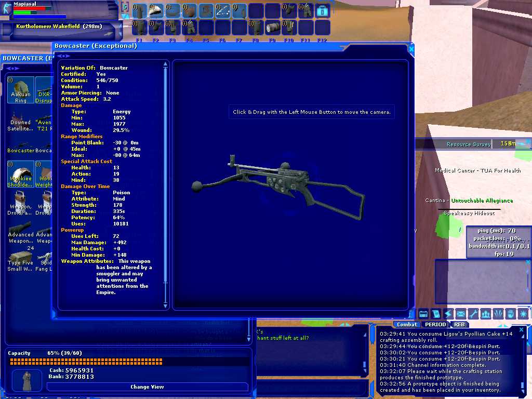Click the info icon left of menu bar

(x=410, y=314)
